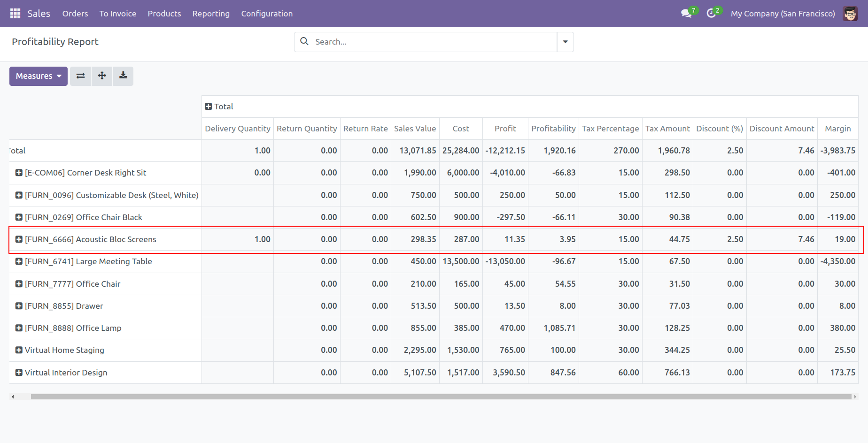Sort by Discount Amount column header
This screenshot has height=443, width=868.
(x=782, y=129)
